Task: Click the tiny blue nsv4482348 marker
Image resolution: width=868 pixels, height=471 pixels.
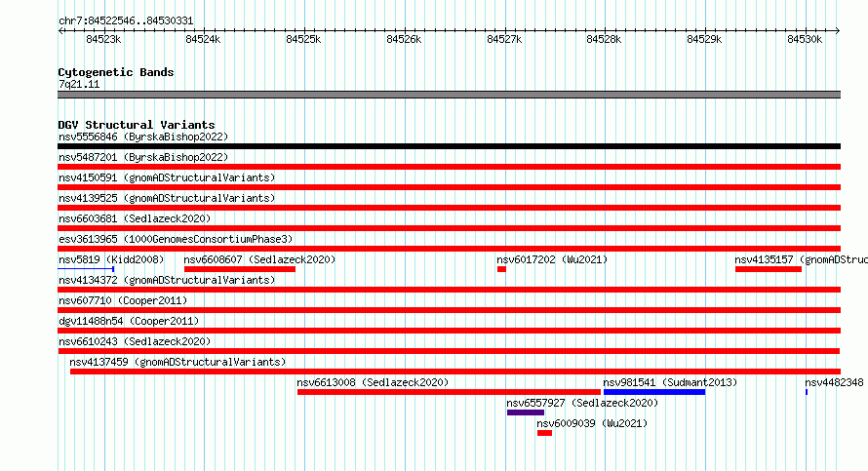Action: coord(807,392)
